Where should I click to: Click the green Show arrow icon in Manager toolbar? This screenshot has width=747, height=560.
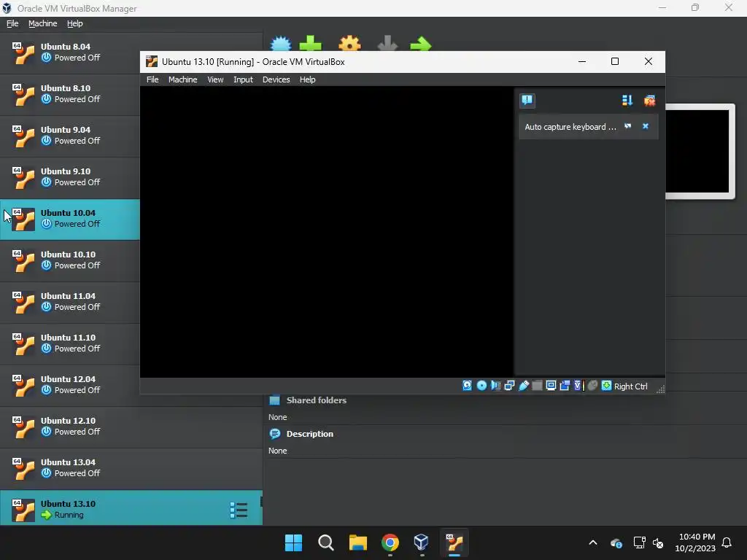(x=420, y=44)
